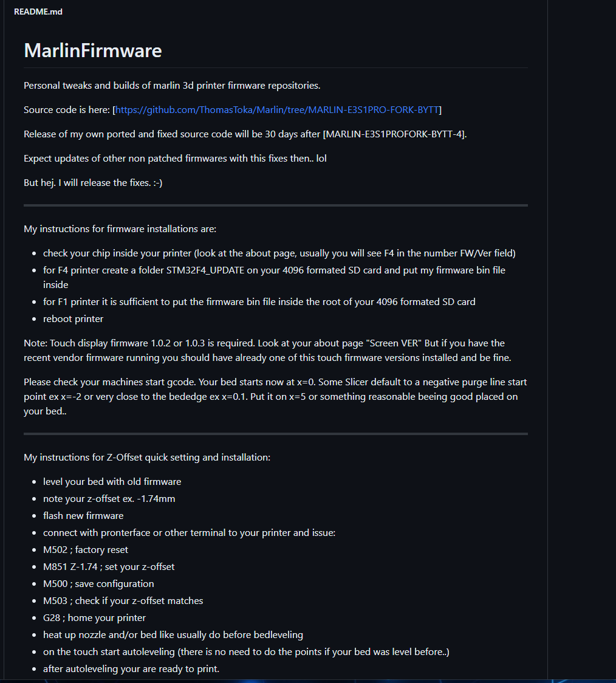Viewport: 616px width, 683px height.
Task: Click the MarlinFirmware heading
Action: point(93,50)
